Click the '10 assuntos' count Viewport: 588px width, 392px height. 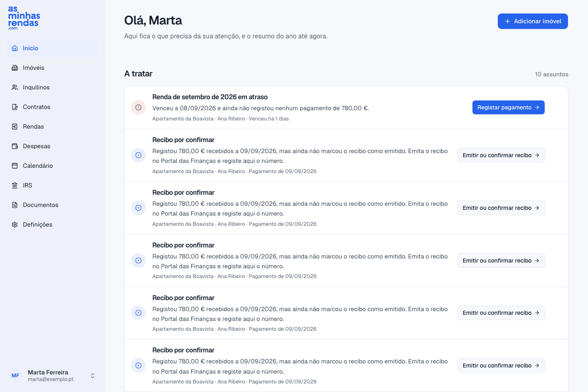pos(551,74)
